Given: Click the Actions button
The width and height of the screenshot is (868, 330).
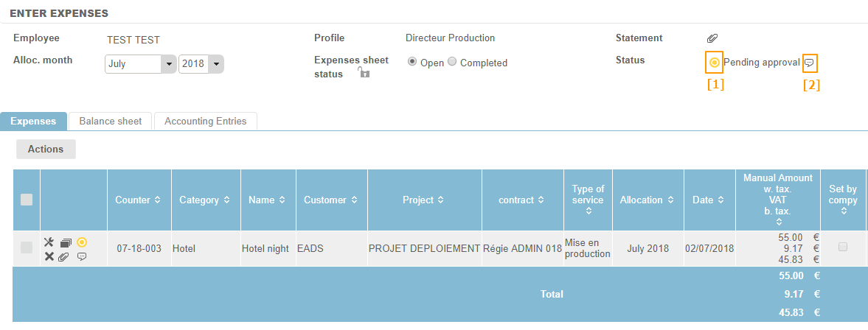Looking at the screenshot, I should coord(46,149).
